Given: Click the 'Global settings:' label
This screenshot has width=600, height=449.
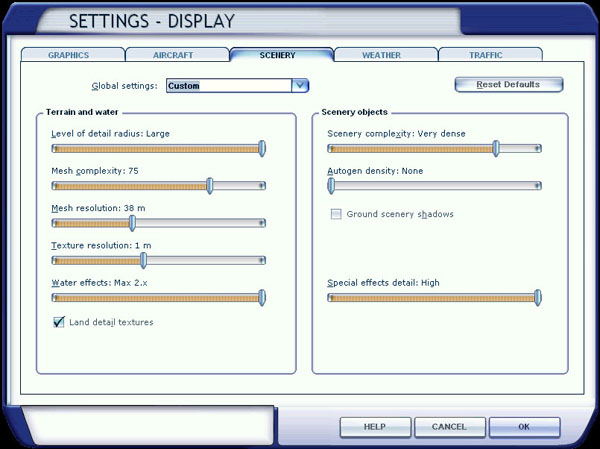Looking at the screenshot, I should click(124, 86).
